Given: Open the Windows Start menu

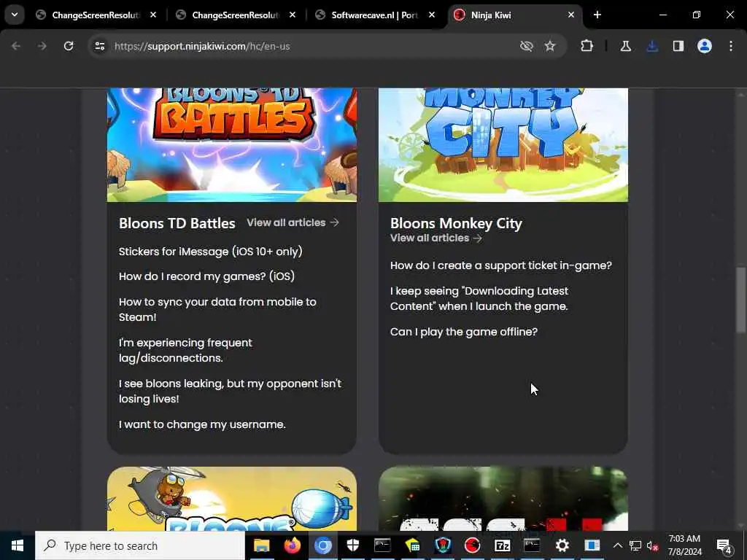Looking at the screenshot, I should pyautogui.click(x=18, y=545).
